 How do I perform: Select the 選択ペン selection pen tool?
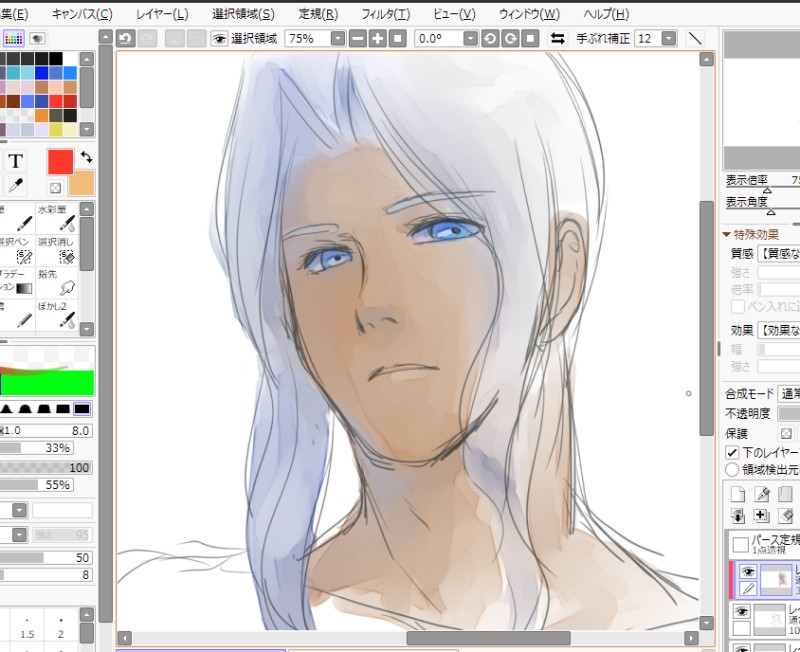tap(16, 250)
